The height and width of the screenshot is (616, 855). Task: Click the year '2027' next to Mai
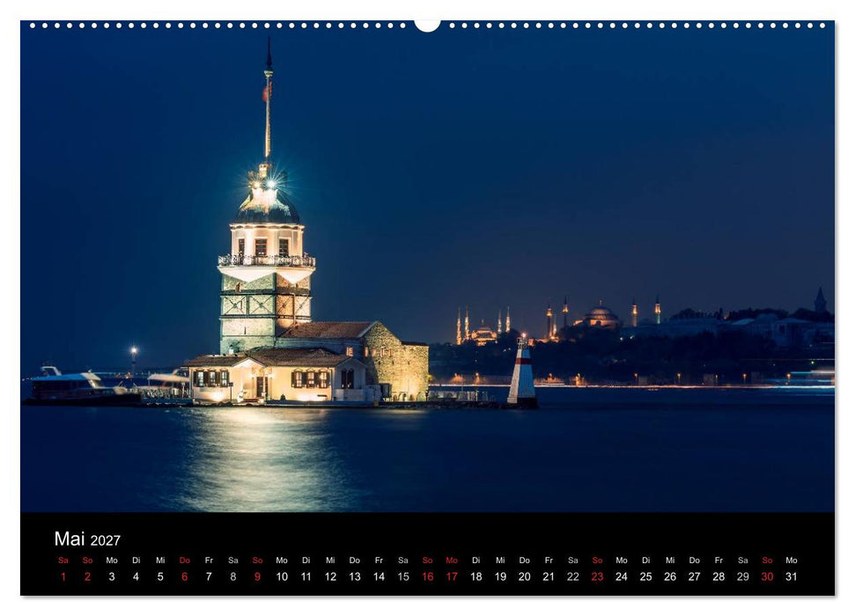coord(106,540)
